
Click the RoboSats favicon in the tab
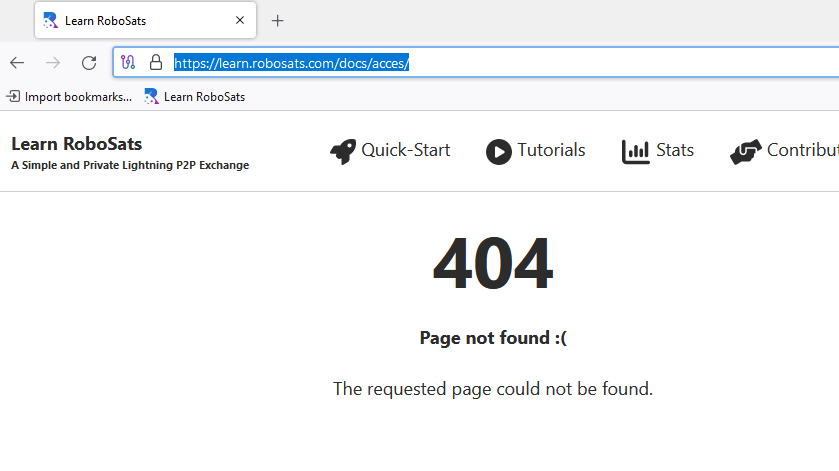tap(50, 20)
